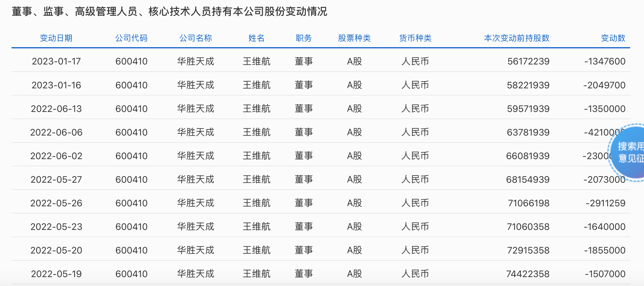Select the date 2022-05-26
Viewport: 644px width, 286px height.
click(56, 203)
